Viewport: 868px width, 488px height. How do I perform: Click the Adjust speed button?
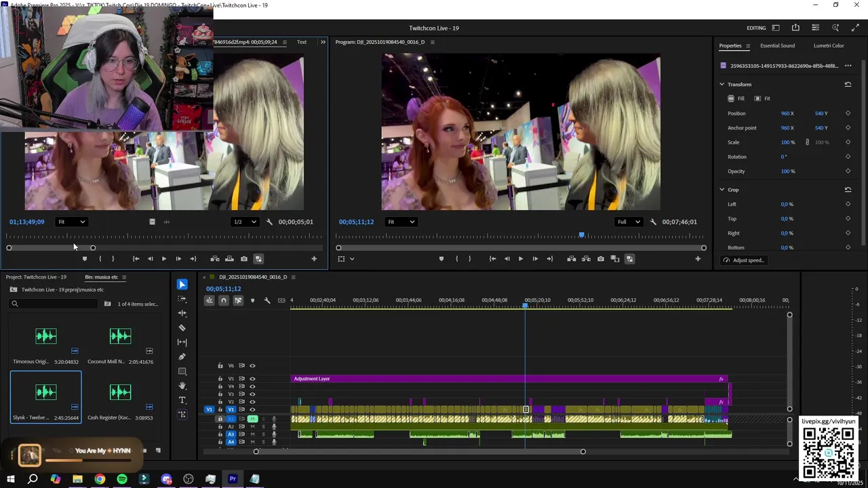coord(744,260)
